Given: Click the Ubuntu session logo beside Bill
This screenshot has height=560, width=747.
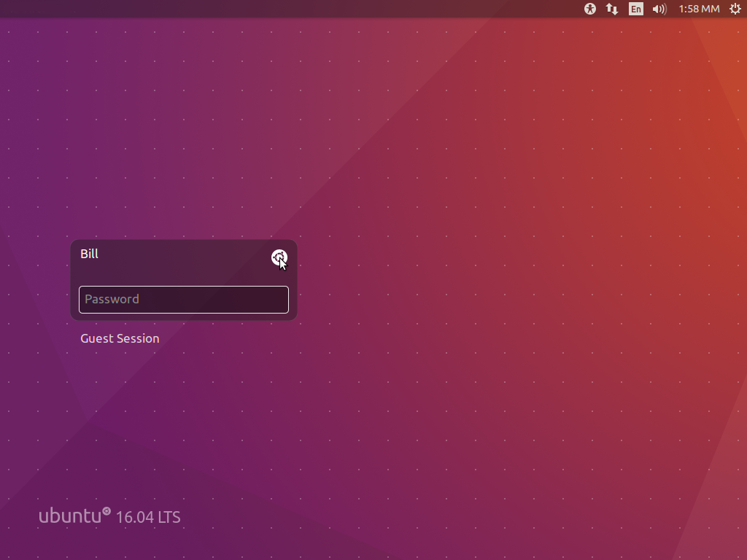Looking at the screenshot, I should [279, 257].
